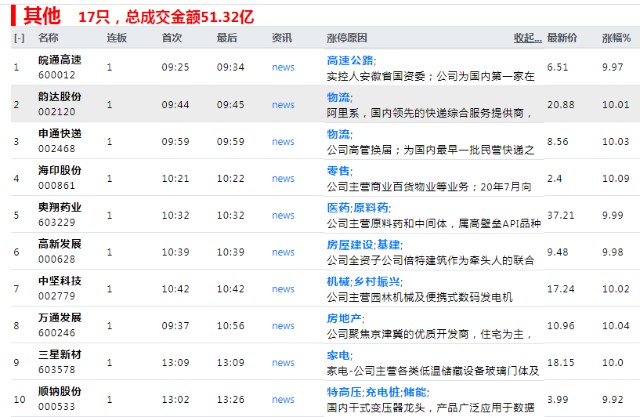Open the 高速公路 concept link
This screenshot has width=640, height=417.
[350, 60]
